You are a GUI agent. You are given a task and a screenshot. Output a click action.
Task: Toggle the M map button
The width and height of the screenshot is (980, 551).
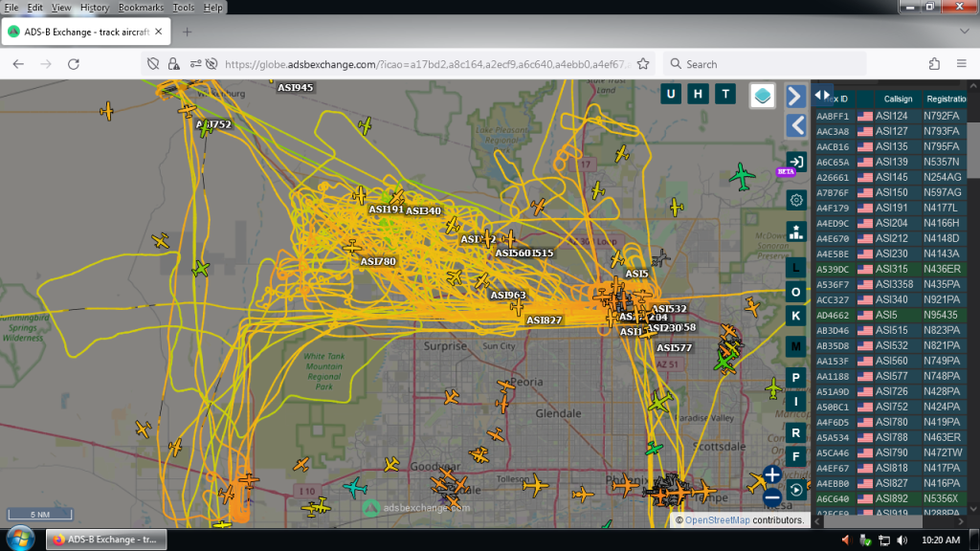click(795, 346)
